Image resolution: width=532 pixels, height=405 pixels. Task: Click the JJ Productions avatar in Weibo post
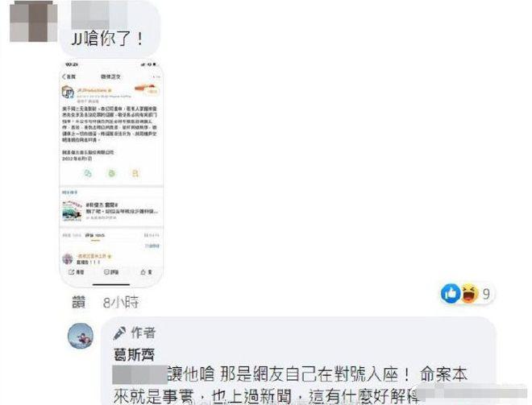pyautogui.click(x=68, y=92)
